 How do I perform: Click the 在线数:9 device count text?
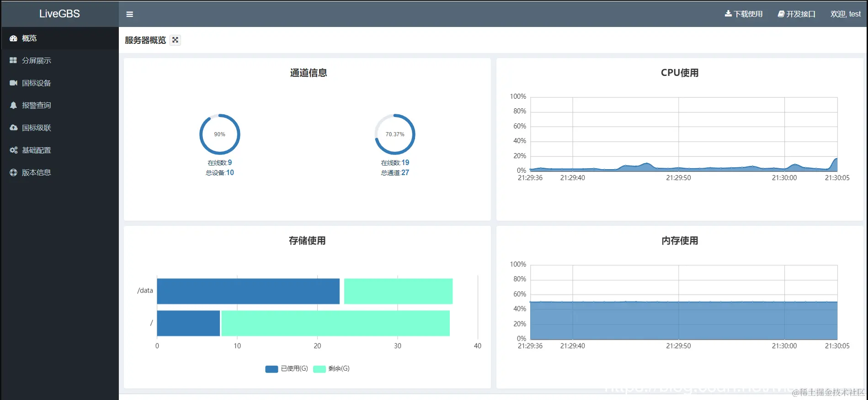click(x=220, y=163)
